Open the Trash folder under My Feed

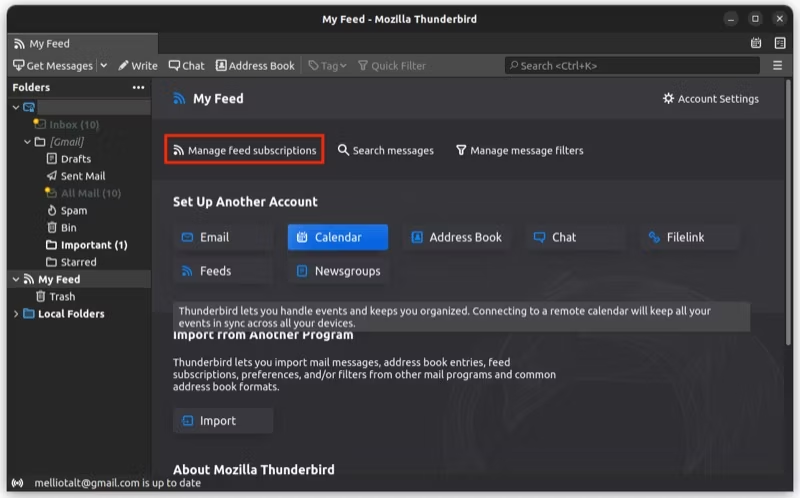[56, 296]
